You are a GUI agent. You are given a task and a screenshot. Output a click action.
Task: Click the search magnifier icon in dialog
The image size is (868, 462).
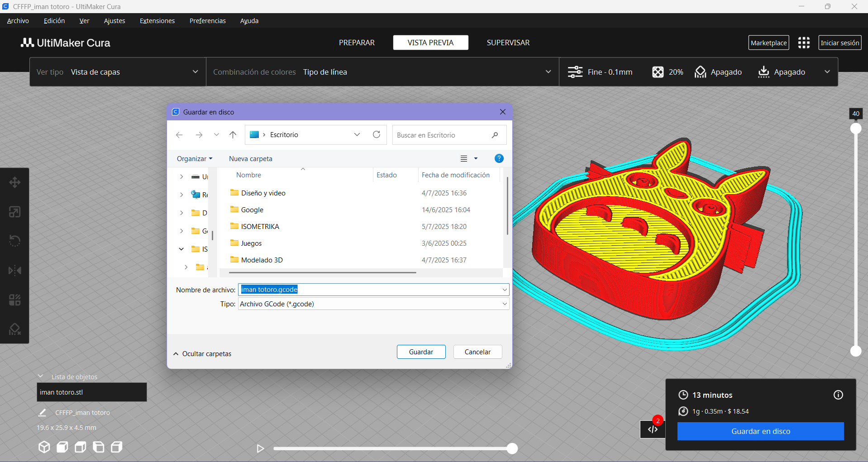495,135
